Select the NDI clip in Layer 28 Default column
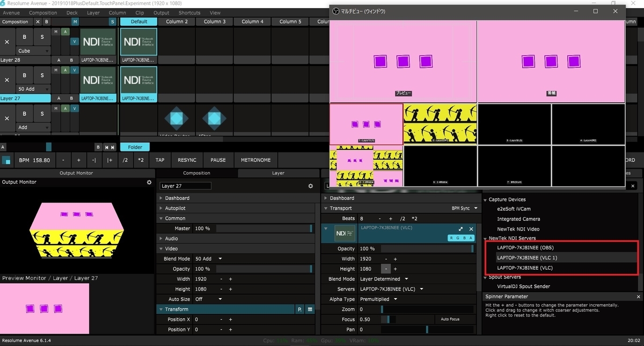This screenshot has height=346, width=644. pos(138,42)
